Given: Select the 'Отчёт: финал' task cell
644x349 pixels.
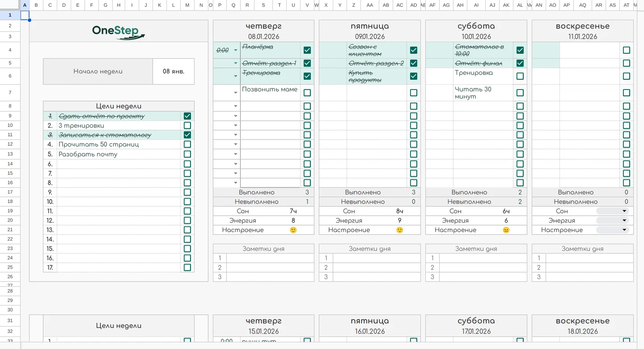Looking at the screenshot, I should click(483, 64).
